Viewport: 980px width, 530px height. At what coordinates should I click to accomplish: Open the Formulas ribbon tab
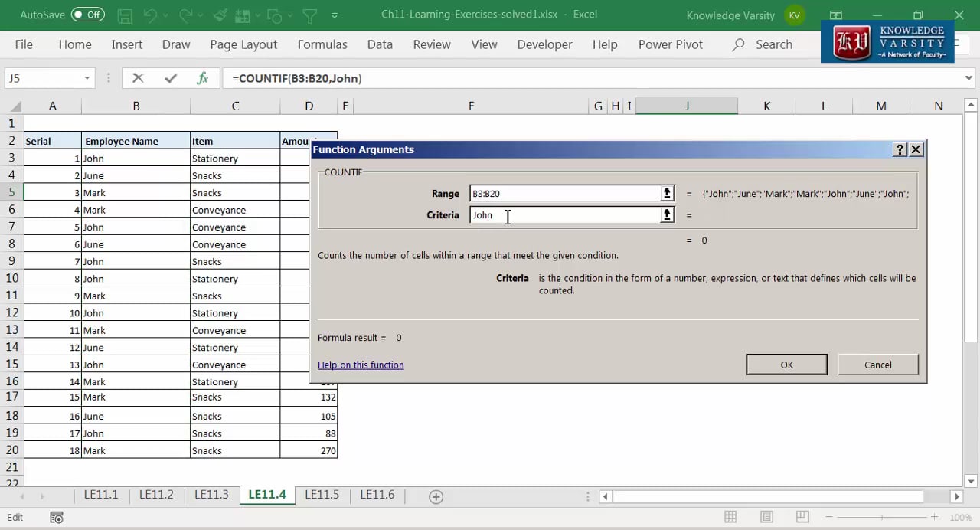pyautogui.click(x=322, y=44)
